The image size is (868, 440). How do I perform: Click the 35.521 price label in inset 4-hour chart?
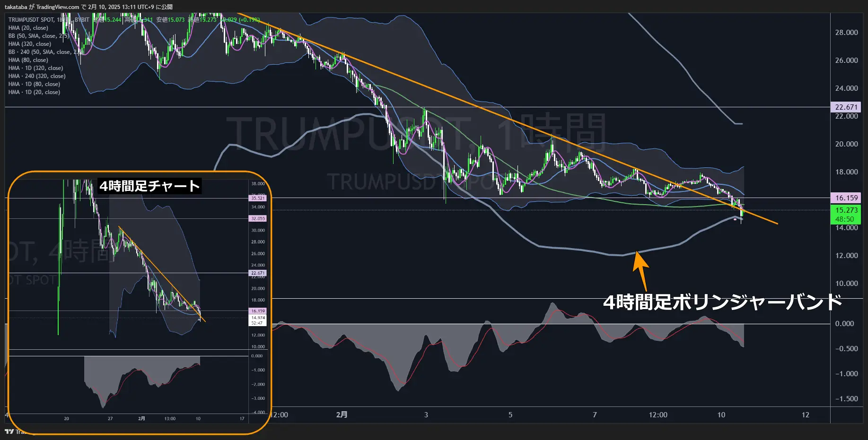point(258,198)
